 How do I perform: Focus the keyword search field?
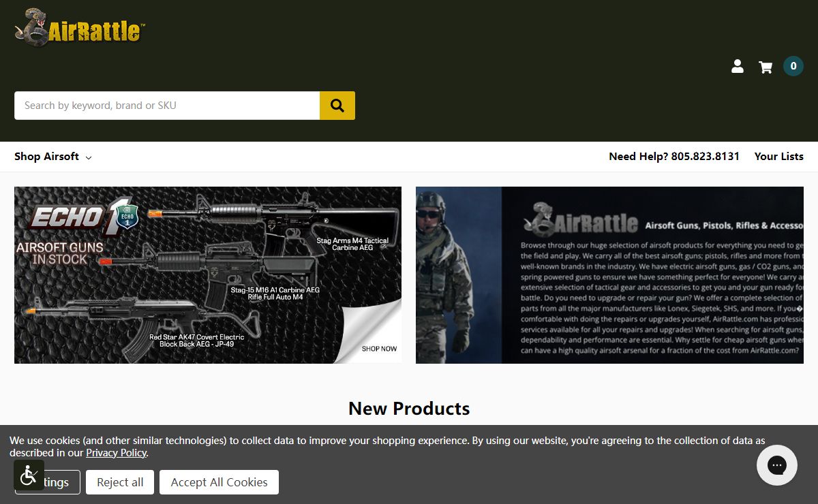[x=167, y=106]
